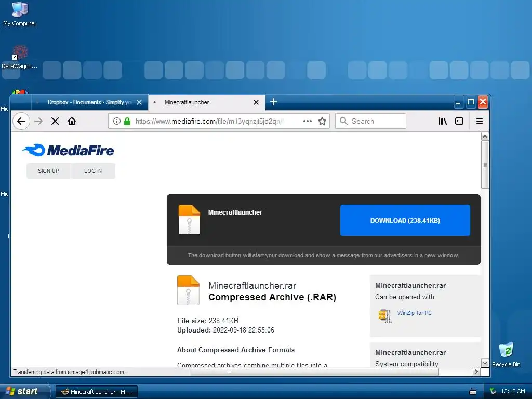Image resolution: width=532 pixels, height=399 pixels.
Task: Click the archive file icon in the dark download box
Action: 189,220
